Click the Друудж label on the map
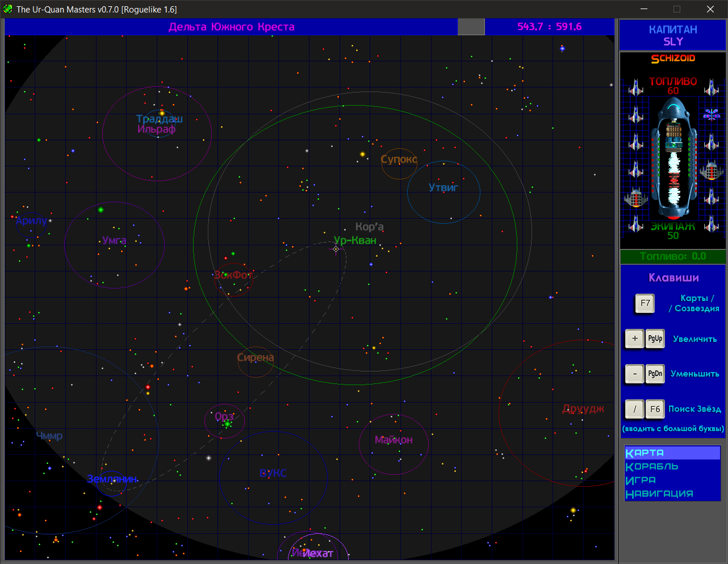Viewport: 728px width, 564px height. point(583,408)
